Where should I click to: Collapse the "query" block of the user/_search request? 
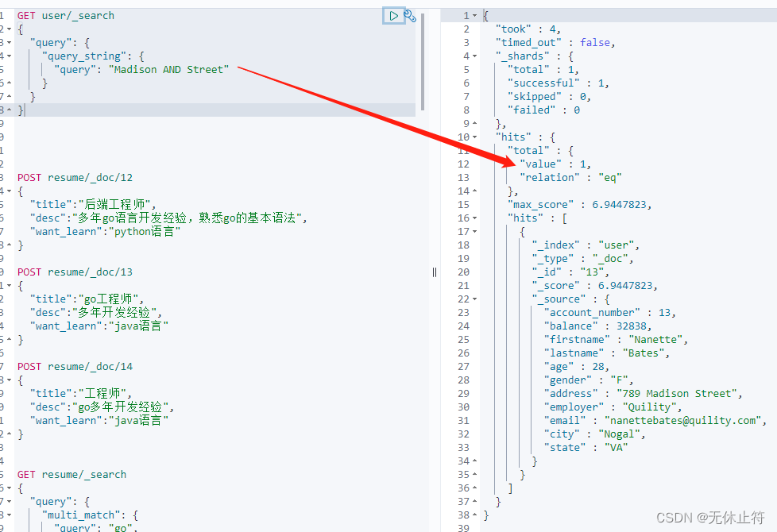9,43
